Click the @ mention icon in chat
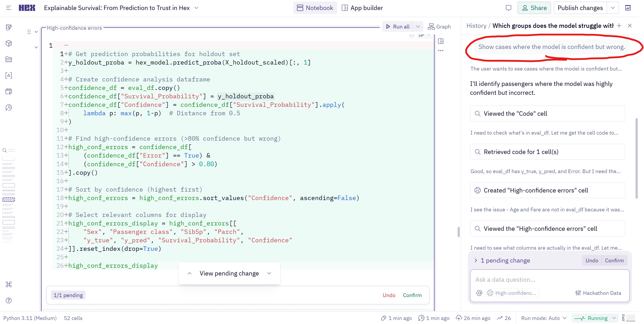The image size is (644, 324). [479, 293]
